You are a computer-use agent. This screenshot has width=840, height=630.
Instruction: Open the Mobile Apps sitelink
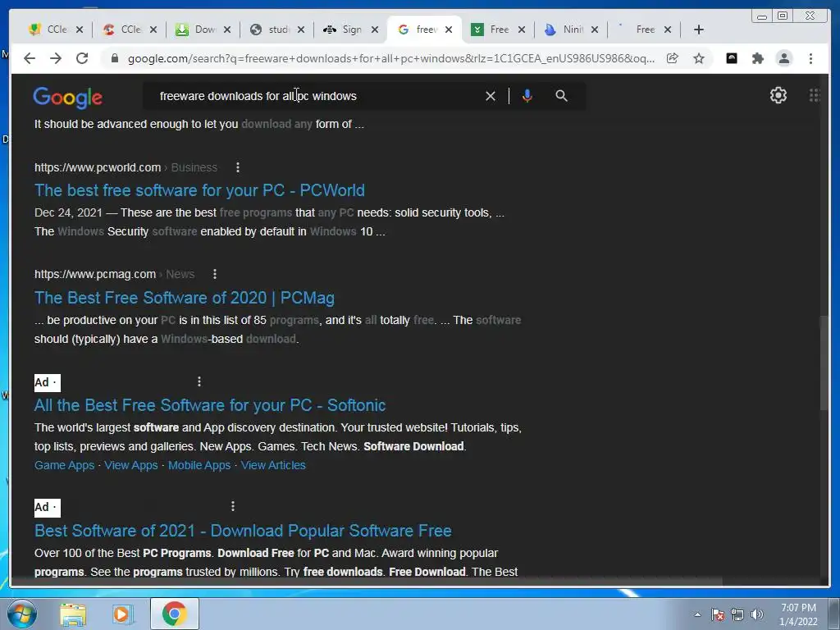199,465
